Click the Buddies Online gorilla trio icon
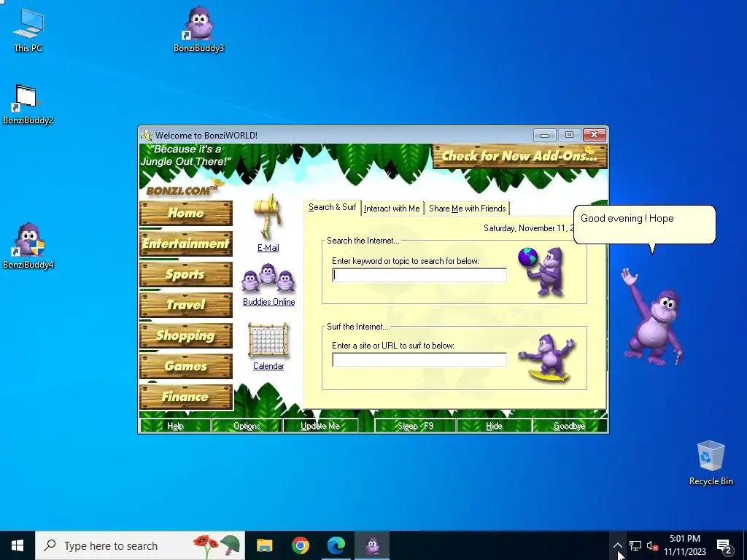 coord(268,279)
